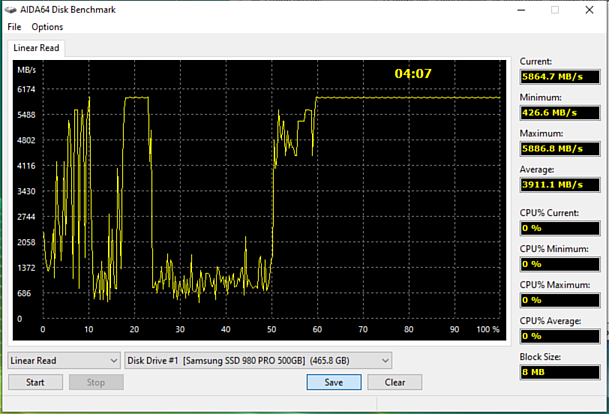Click the 50 label on horizontal axis
The width and height of the screenshot is (609, 414).
pos(271,329)
